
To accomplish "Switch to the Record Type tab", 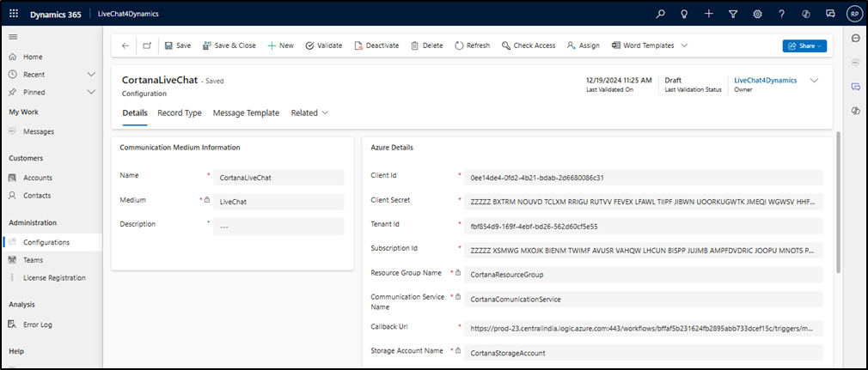I will coord(180,112).
